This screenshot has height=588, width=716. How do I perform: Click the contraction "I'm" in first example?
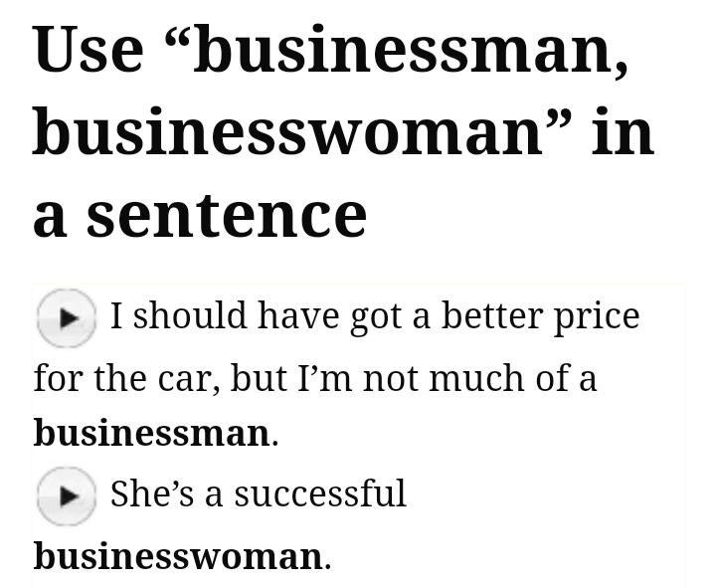pyautogui.click(x=325, y=378)
